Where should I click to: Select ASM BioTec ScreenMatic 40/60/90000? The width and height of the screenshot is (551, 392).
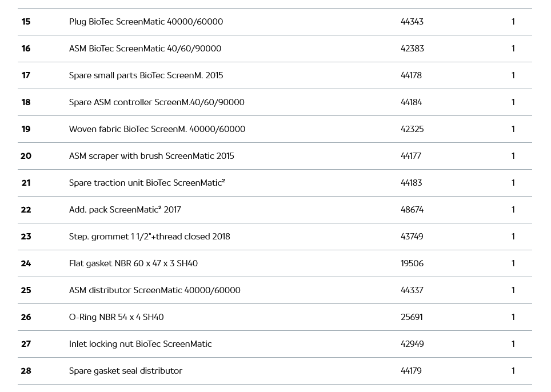145,49
